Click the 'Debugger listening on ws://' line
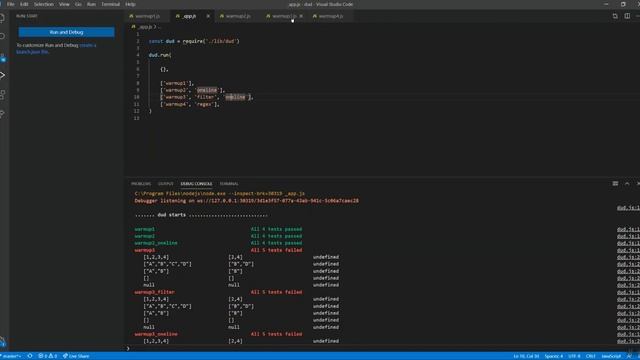 (247, 200)
